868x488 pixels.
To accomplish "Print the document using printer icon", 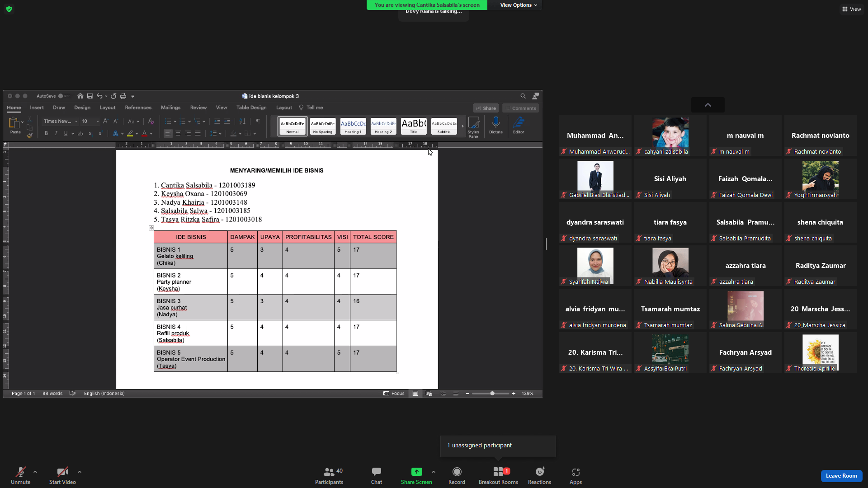I will pyautogui.click(x=123, y=96).
